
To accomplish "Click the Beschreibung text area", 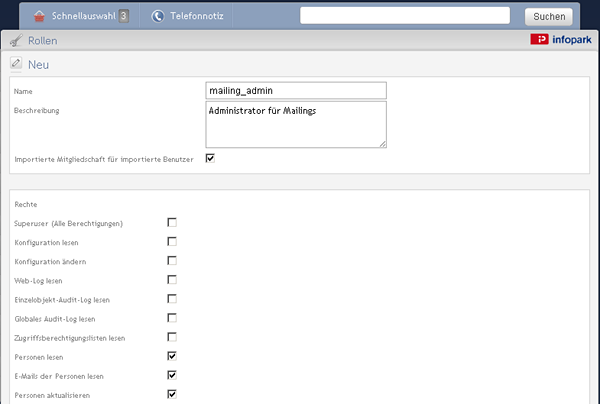I will click(x=296, y=124).
